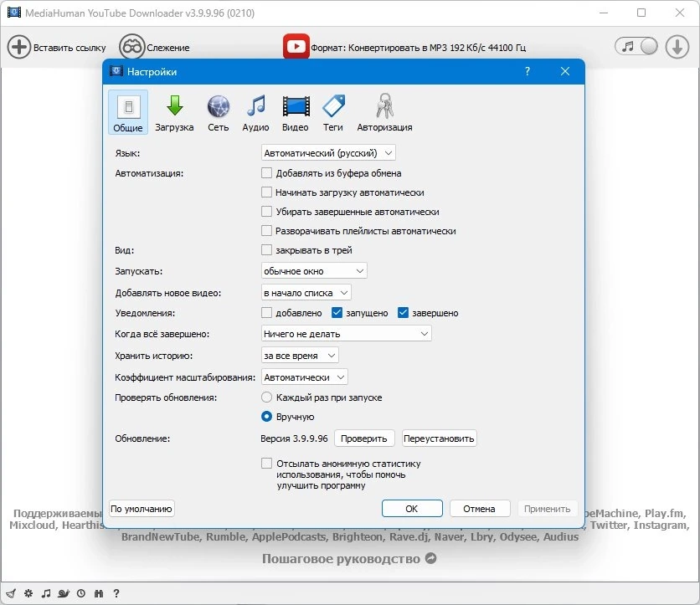The width and height of the screenshot is (700, 605).
Task: Toggle the music note switch in toolbar
Action: click(x=636, y=46)
